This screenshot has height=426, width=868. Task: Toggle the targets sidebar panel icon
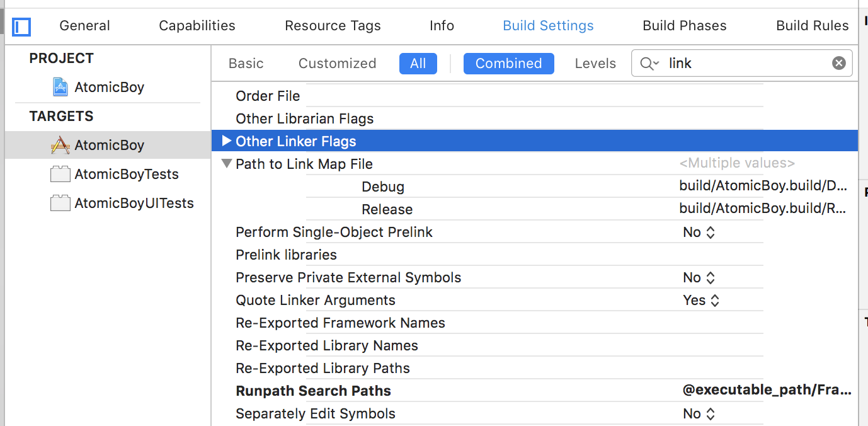coord(22,26)
